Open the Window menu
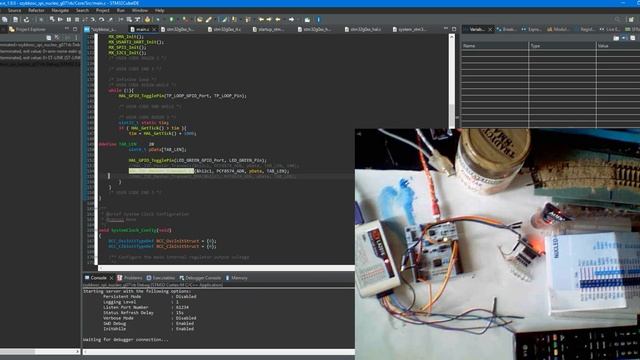640x360 pixels. point(140,10)
